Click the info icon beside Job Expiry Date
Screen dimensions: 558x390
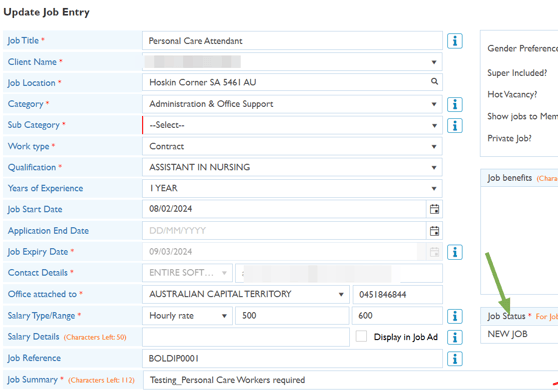tap(454, 252)
